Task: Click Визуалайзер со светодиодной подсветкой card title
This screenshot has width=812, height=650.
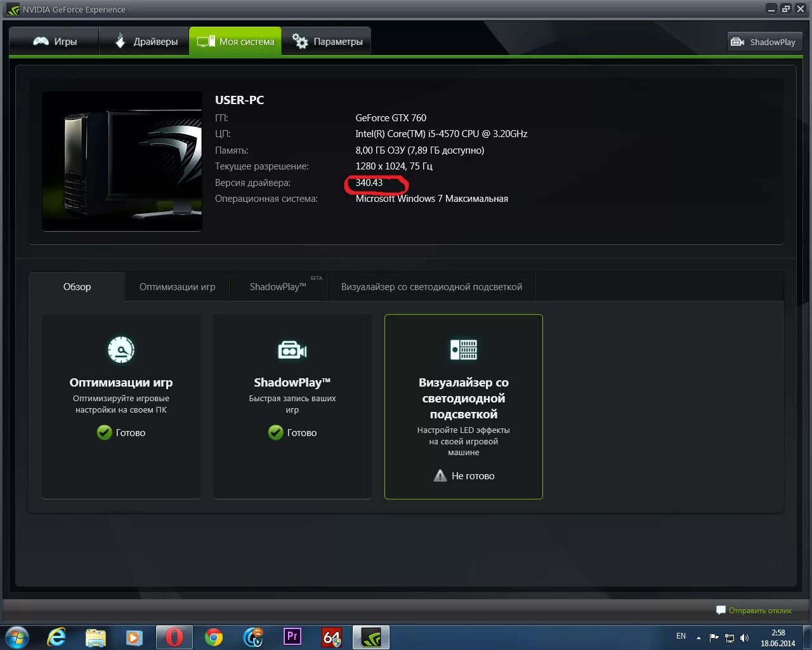Action: pos(464,398)
